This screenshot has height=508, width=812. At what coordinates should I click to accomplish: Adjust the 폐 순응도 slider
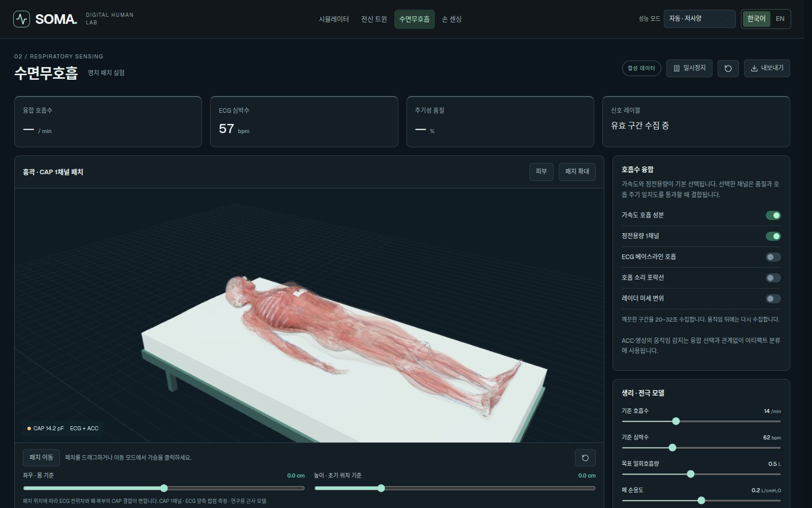tap(701, 500)
